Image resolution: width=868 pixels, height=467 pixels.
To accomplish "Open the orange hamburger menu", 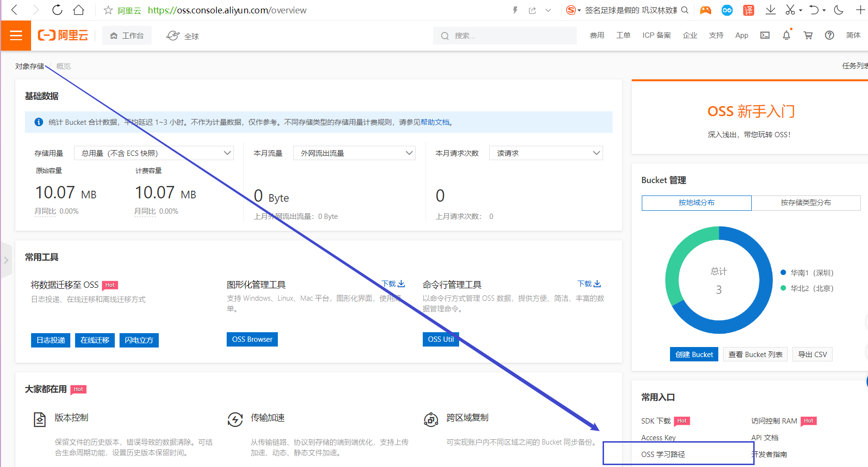I will click(x=16, y=35).
